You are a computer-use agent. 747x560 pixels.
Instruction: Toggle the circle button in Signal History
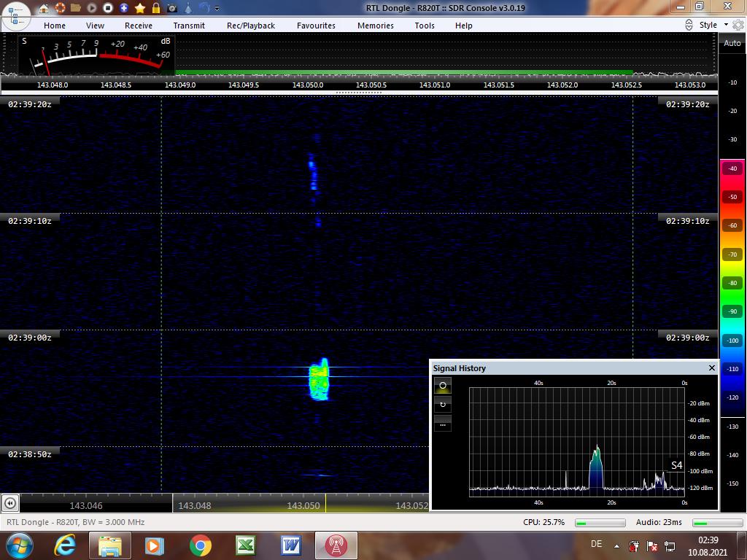(x=443, y=385)
